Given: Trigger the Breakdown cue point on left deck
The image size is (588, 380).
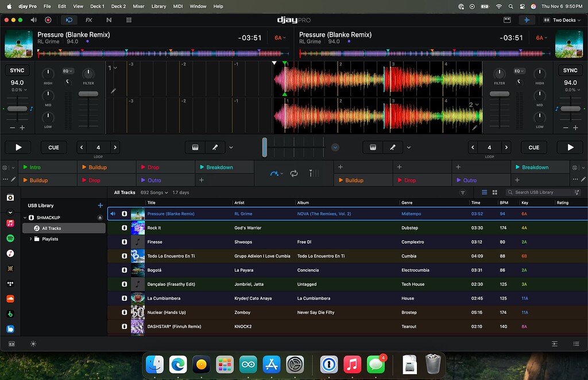Looking at the screenshot, I should tap(225, 167).
